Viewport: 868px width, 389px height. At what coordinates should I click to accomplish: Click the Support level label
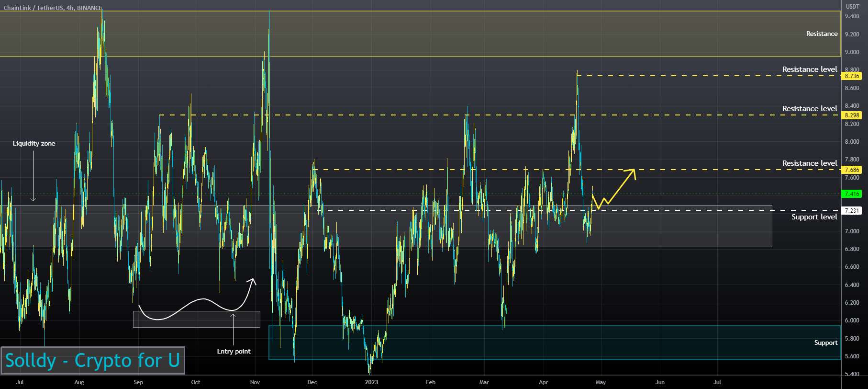(814, 217)
